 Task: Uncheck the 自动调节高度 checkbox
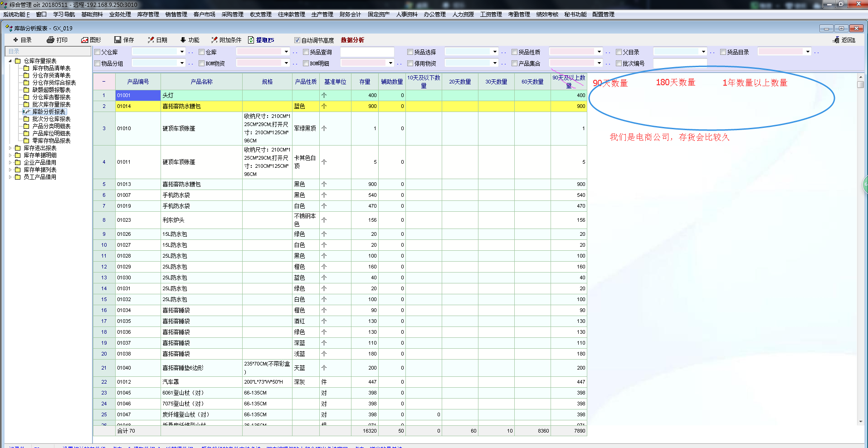click(297, 40)
